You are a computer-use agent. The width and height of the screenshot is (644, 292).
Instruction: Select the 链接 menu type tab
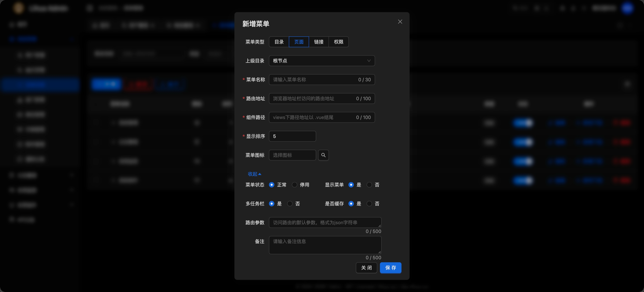(319, 42)
